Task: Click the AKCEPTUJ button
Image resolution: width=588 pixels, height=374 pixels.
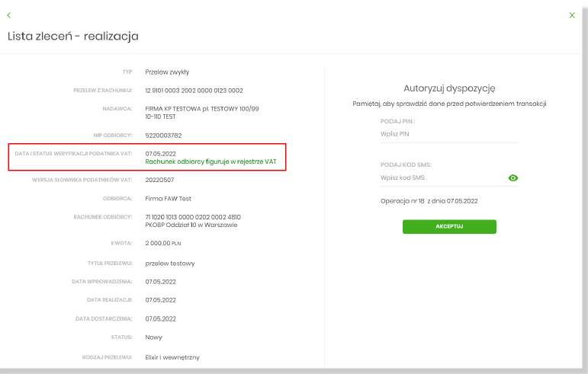Action: tap(449, 226)
